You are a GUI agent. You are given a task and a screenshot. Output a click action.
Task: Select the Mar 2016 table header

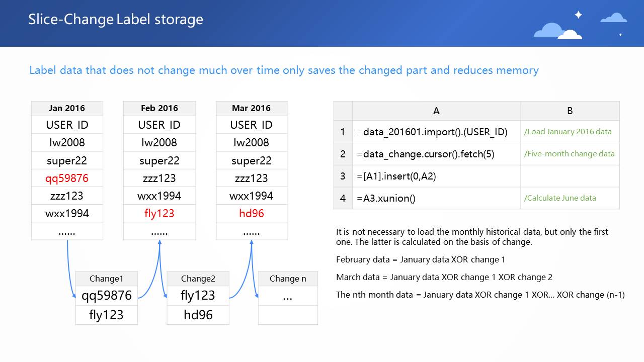[x=251, y=108]
